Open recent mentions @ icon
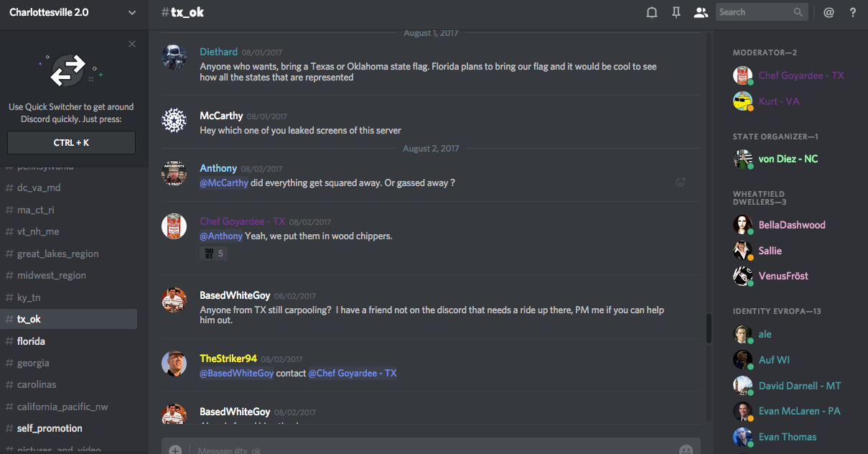The width and height of the screenshot is (868, 454). 829,12
